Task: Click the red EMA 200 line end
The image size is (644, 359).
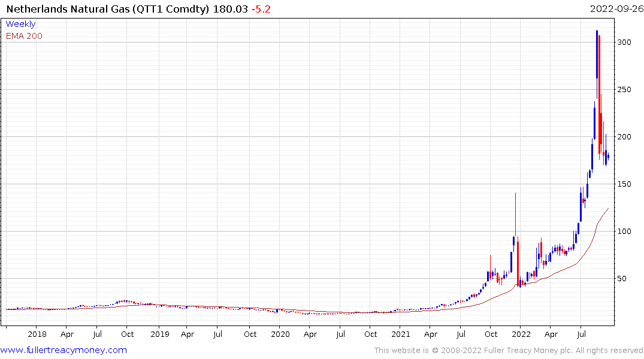Action: point(608,209)
